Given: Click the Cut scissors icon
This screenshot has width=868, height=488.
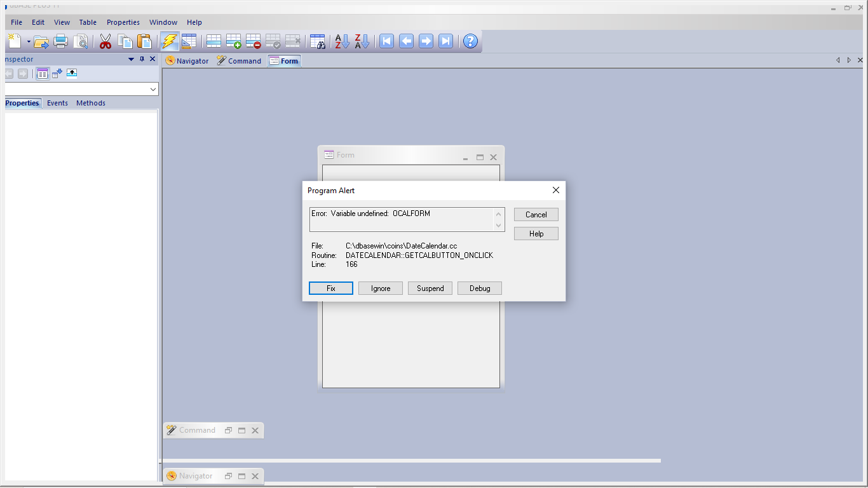Looking at the screenshot, I should [x=105, y=42].
